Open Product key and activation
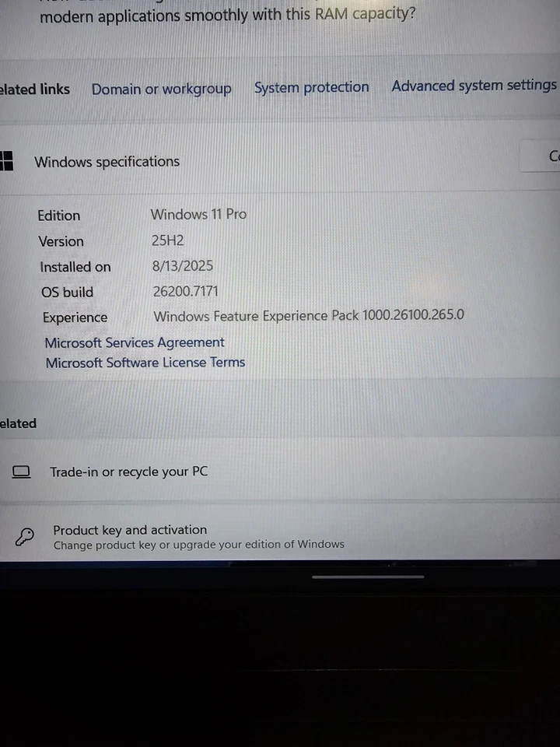The height and width of the screenshot is (747, 560). pyautogui.click(x=280, y=531)
